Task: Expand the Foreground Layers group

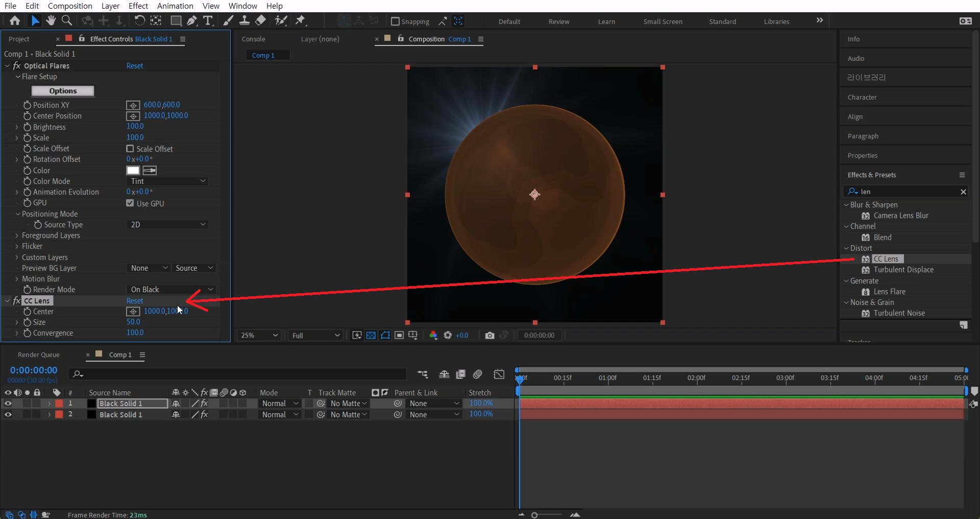Action: coord(17,235)
